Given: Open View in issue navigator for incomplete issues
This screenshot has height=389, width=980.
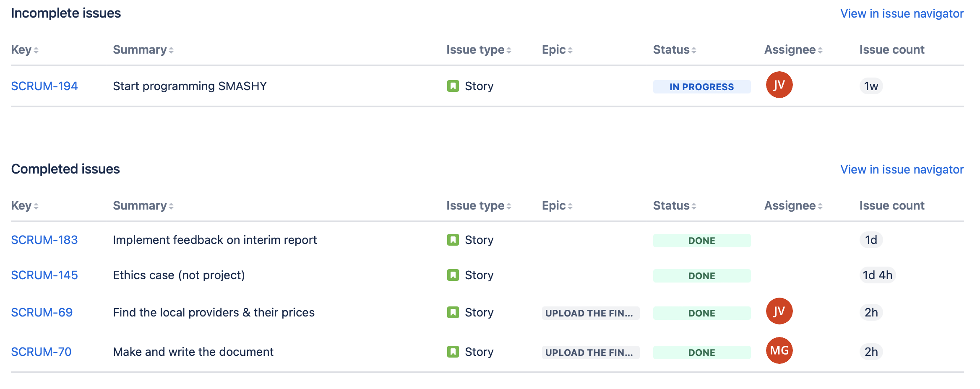Looking at the screenshot, I should pos(902,13).
